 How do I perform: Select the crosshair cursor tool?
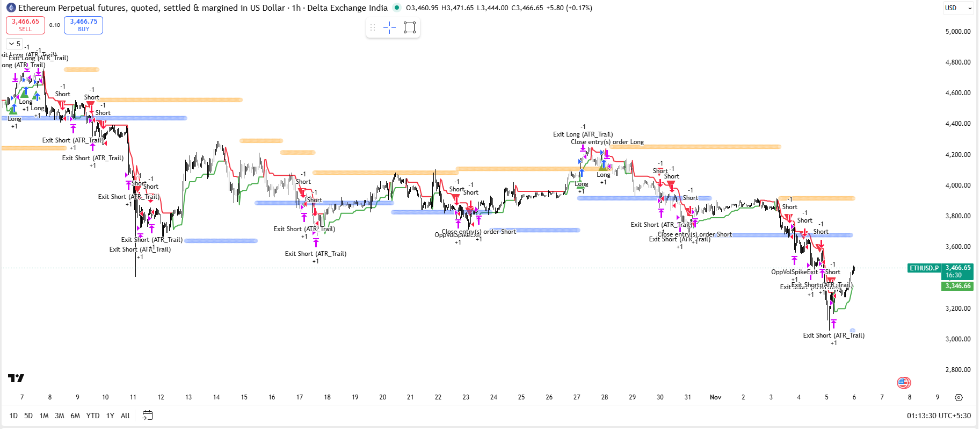[390, 27]
